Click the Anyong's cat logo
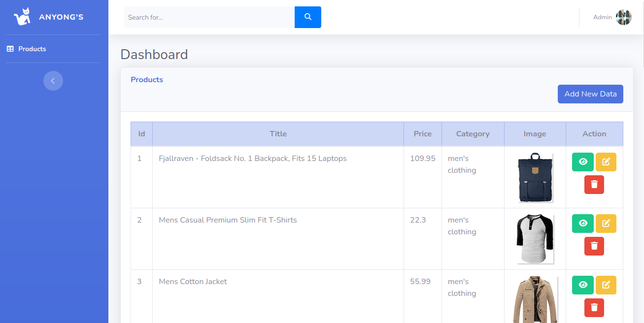Viewport: 644px width, 323px height. [x=22, y=17]
